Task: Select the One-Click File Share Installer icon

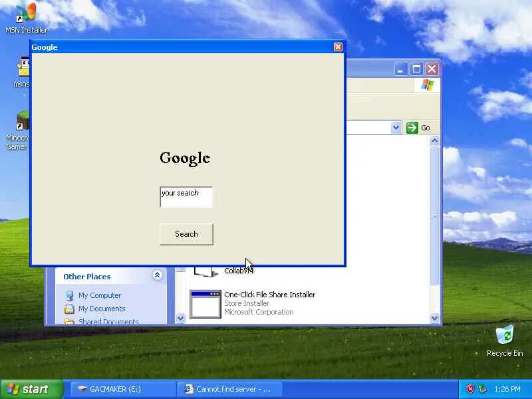Action: click(205, 304)
